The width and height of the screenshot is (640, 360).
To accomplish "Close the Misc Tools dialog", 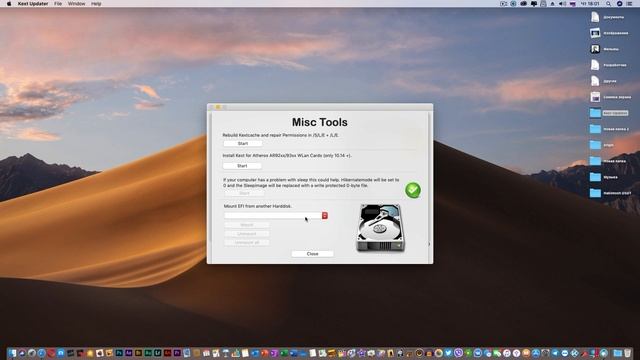I will [312, 254].
